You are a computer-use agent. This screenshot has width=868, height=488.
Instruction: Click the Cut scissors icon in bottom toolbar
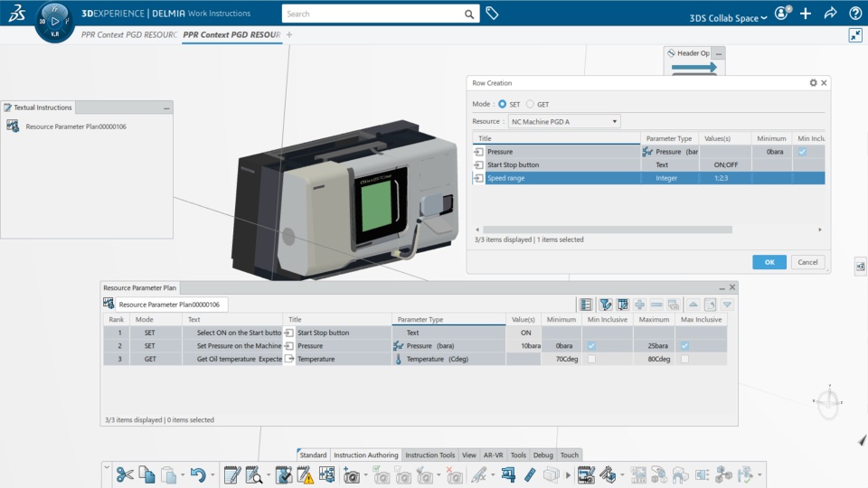pos(124,474)
